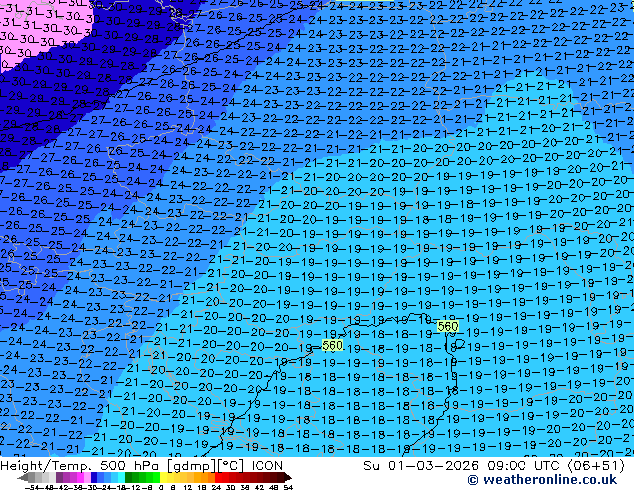Click the right-hand 560 contour label

pos(448,326)
